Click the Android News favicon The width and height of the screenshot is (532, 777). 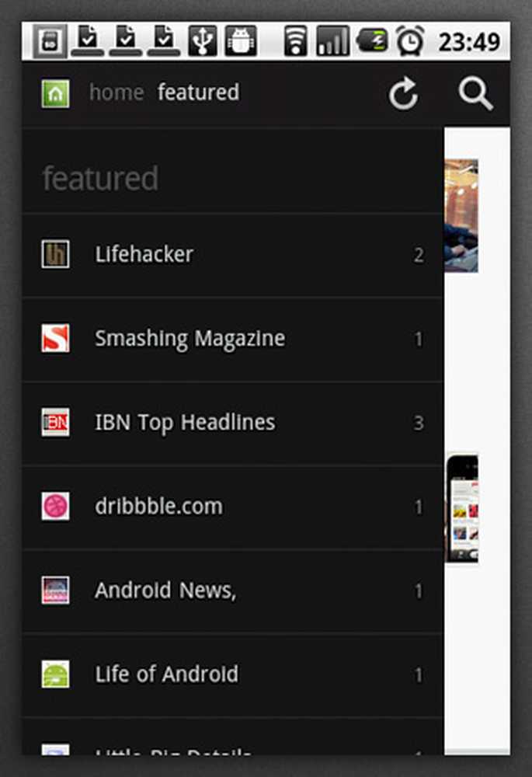click(55, 591)
